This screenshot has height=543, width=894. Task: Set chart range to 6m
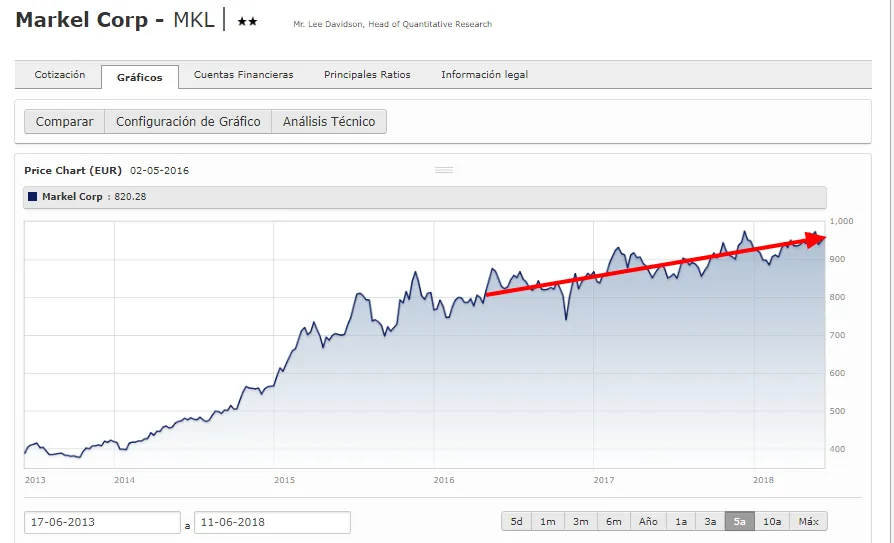pyautogui.click(x=613, y=522)
